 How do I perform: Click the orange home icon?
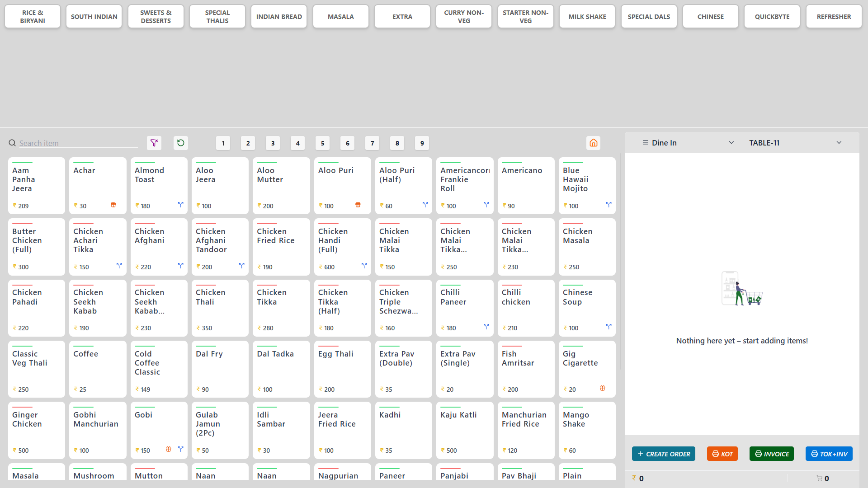point(593,143)
